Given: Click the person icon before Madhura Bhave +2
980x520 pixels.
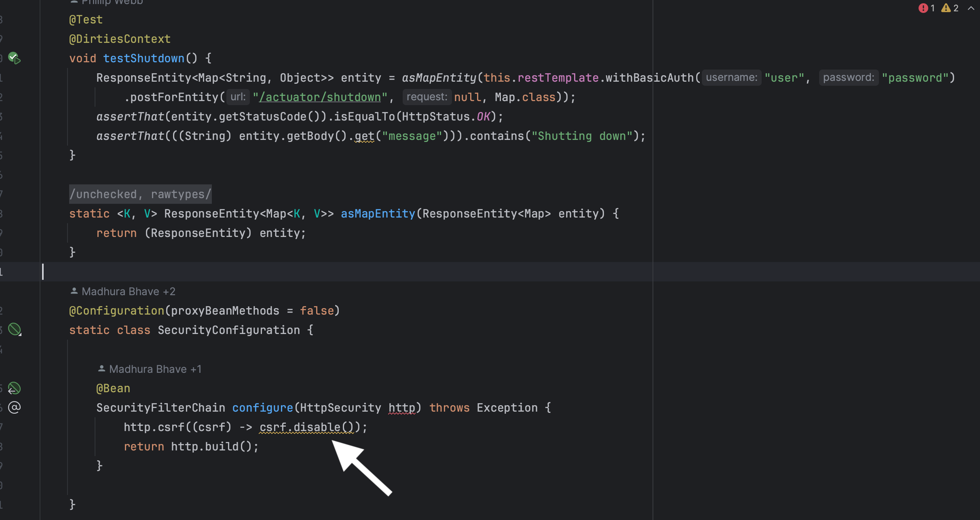Looking at the screenshot, I should (x=74, y=291).
